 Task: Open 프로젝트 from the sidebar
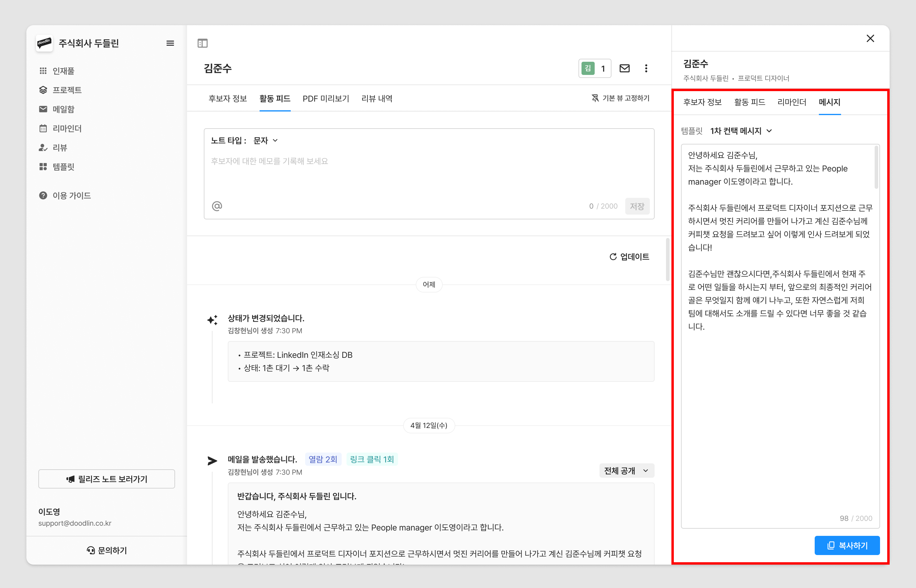67,90
